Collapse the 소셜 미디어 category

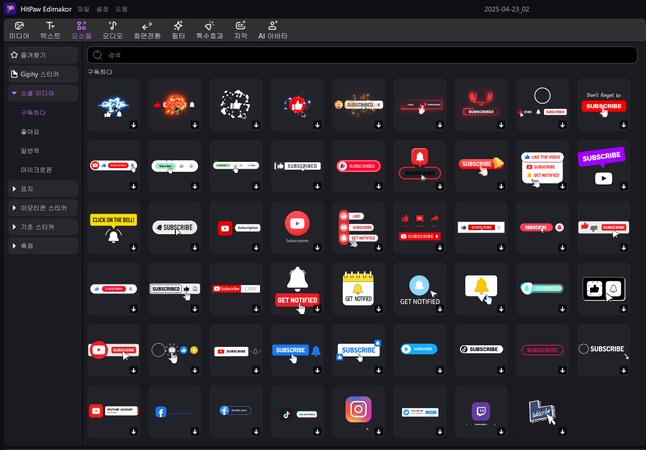(x=43, y=93)
